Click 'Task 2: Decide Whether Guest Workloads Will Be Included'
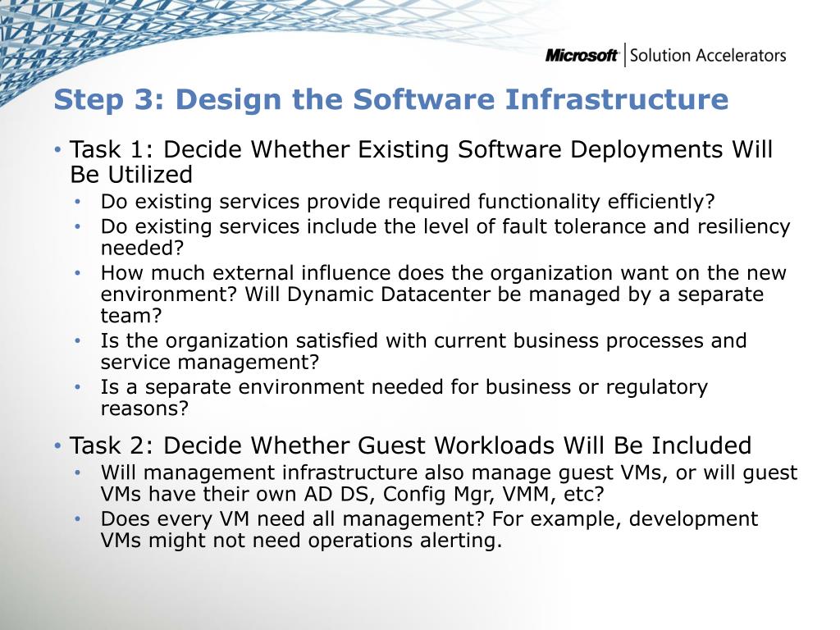 [410, 445]
